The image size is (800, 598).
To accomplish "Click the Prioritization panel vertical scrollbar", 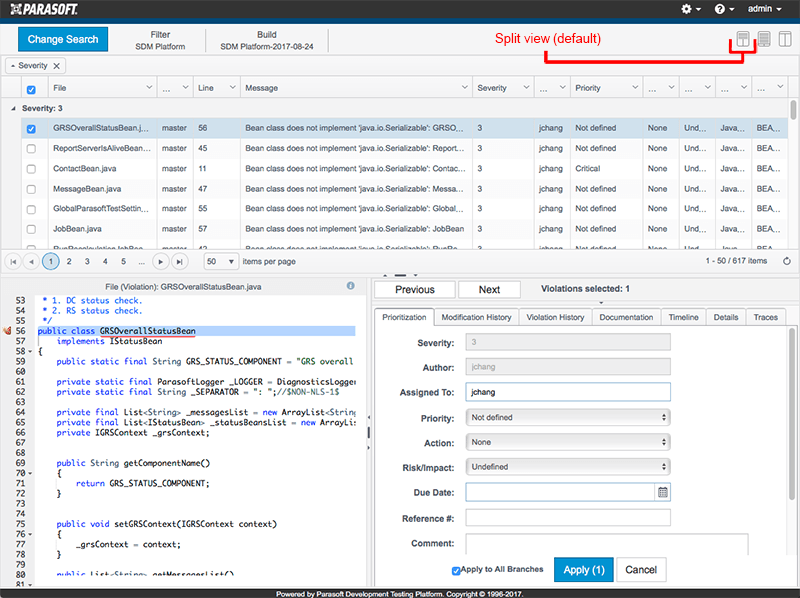I will (791, 413).
